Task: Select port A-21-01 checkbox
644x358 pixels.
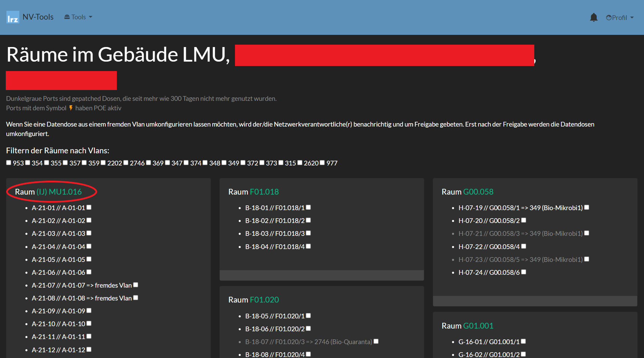Action: tap(89, 207)
